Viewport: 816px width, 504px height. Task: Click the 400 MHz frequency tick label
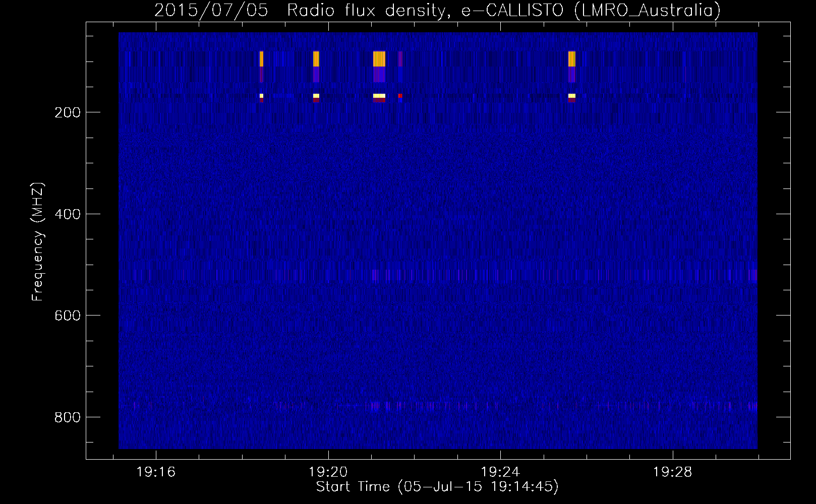pos(68,214)
